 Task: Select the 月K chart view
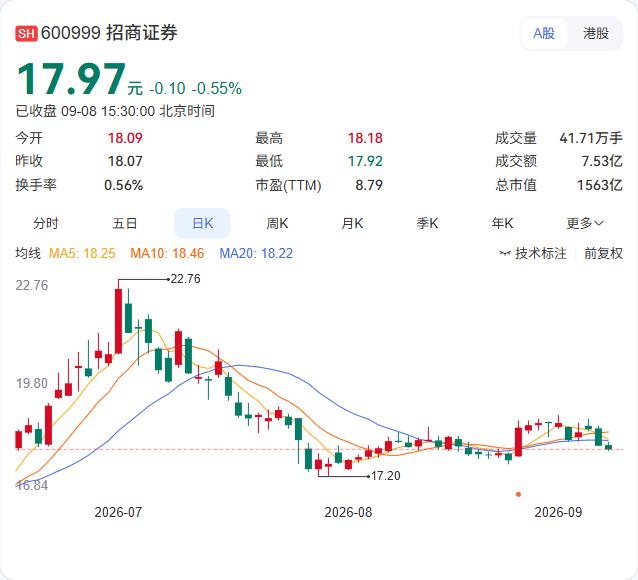(352, 223)
